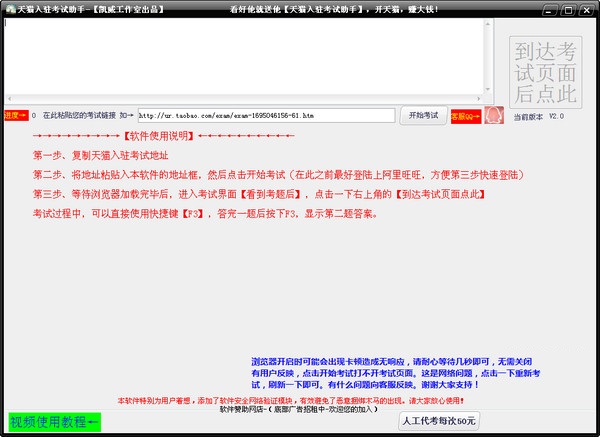This screenshot has width=600, height=437.
Task: Click the 当前版本 V2.0 label
Action: (x=538, y=116)
